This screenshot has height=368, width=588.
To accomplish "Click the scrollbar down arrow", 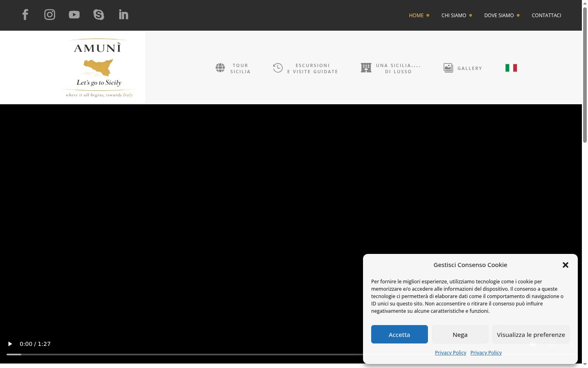I will 585,364.
